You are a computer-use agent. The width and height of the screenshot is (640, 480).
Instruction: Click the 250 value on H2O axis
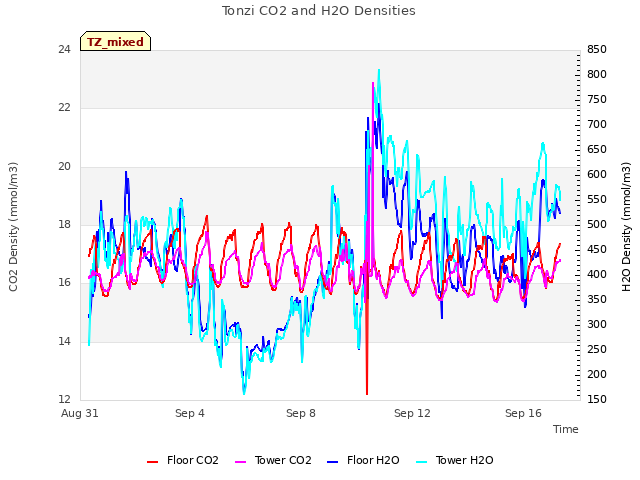coord(597,349)
